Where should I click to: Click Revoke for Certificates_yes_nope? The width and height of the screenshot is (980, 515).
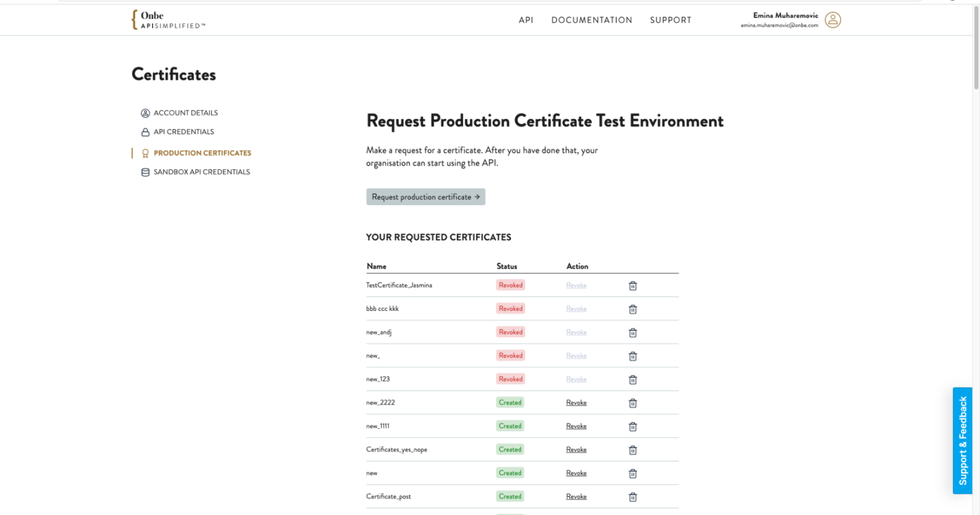point(576,450)
